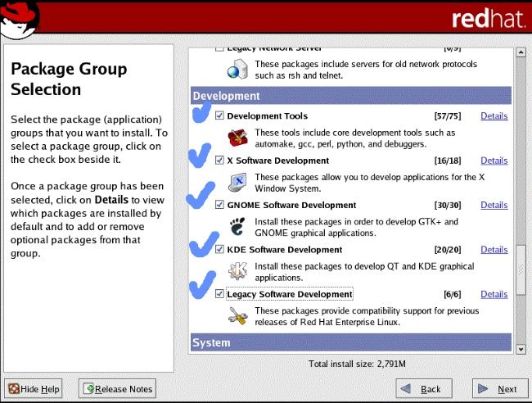This screenshot has height=403, width=532.
Task: Click the GNOME footprint icon
Action: (237, 226)
